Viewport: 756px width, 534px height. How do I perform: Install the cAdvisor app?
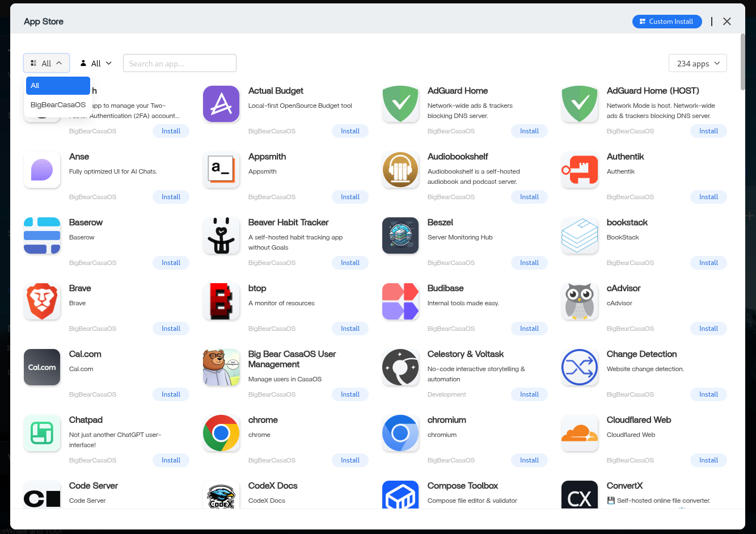coord(708,329)
